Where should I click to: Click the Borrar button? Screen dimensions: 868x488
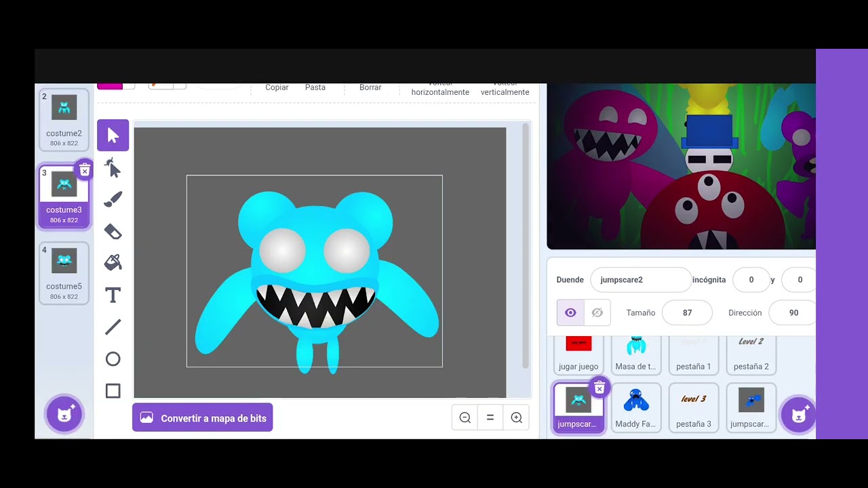point(370,87)
